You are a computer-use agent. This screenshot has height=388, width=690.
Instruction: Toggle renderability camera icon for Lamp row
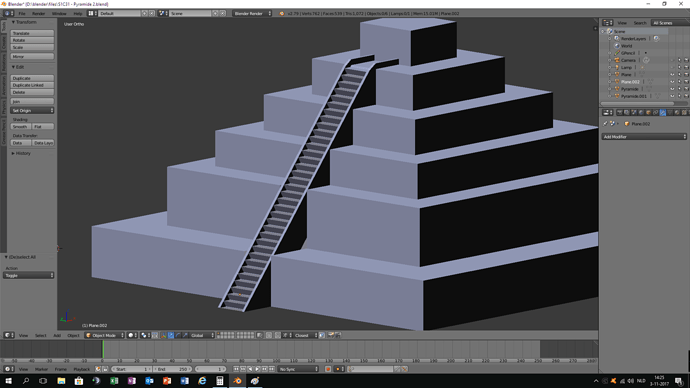click(x=686, y=67)
